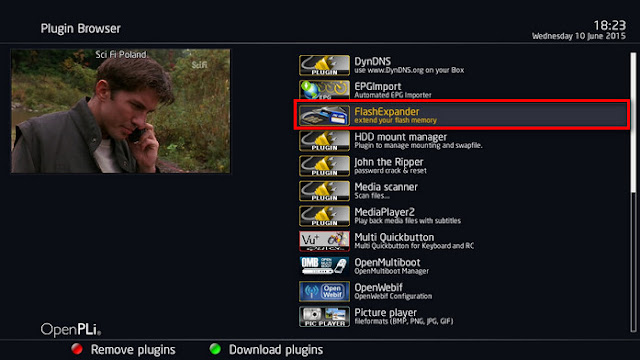Screen dimensions: 640x360
Task: Click 'use www.DynDNS.org on your Box' text
Action: point(409,70)
